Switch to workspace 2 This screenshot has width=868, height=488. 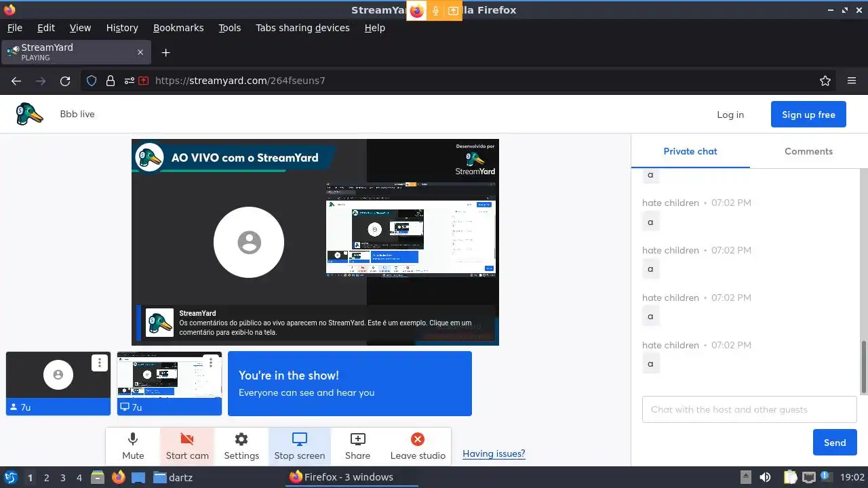46,478
